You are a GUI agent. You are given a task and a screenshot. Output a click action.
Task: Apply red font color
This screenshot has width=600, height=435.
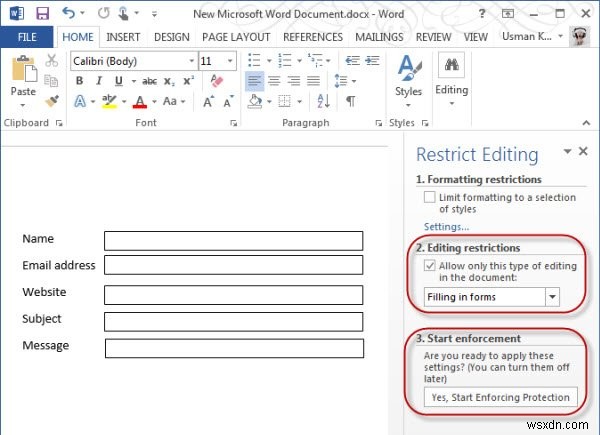(x=140, y=102)
